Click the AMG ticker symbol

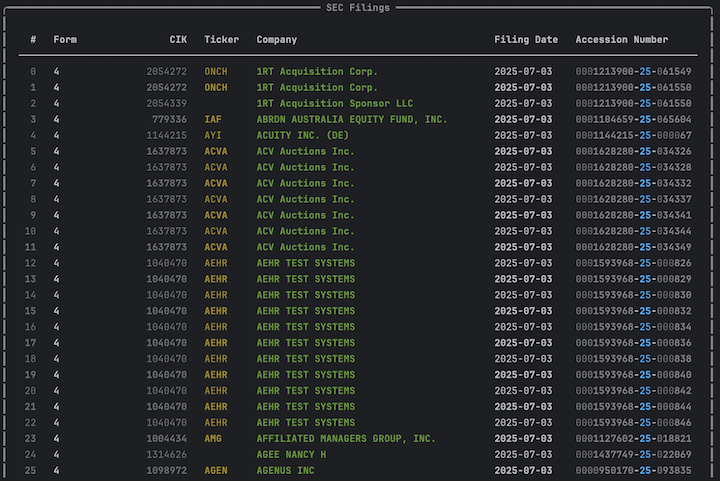(x=213, y=438)
